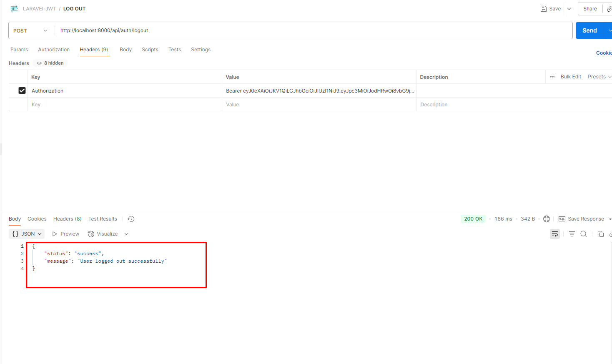Open the response history clock icon
612x364 pixels.
[131, 219]
